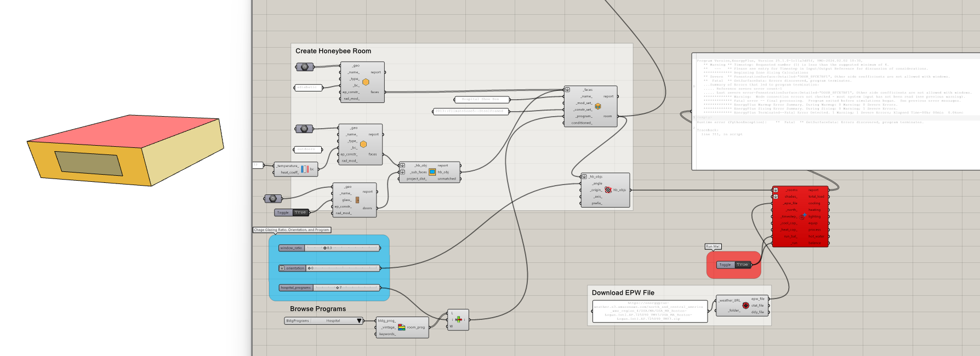Screen dimensions: 980x356
Task: Select the blue window Add Subface icon
Action: pyautogui.click(x=432, y=172)
